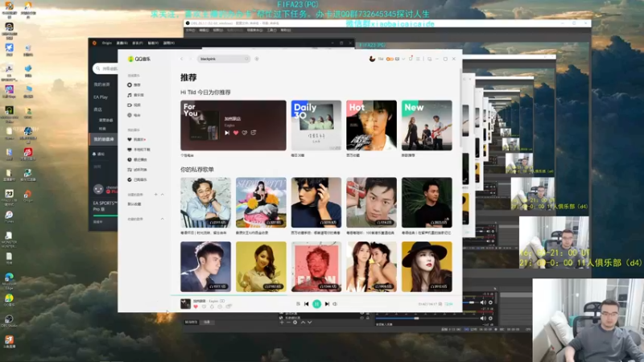644x362 pixels.
Task: Open the skin or messages icon with red dot
Action: [411, 59]
